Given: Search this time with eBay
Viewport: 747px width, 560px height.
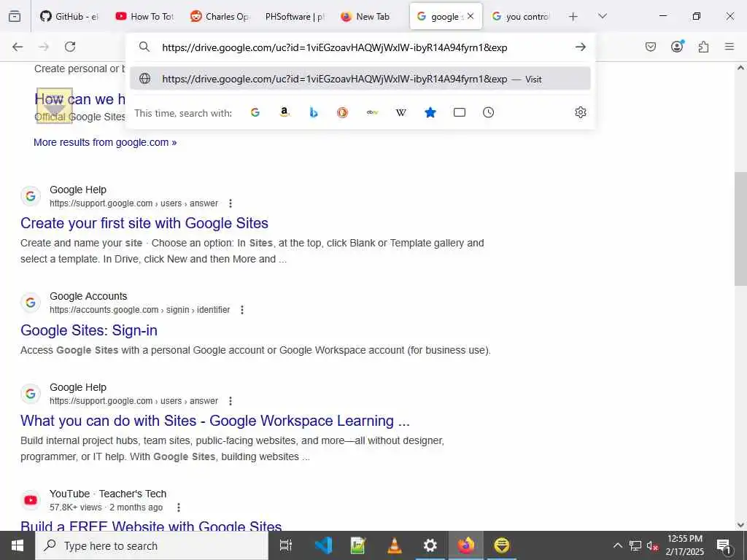Looking at the screenshot, I should [372, 112].
